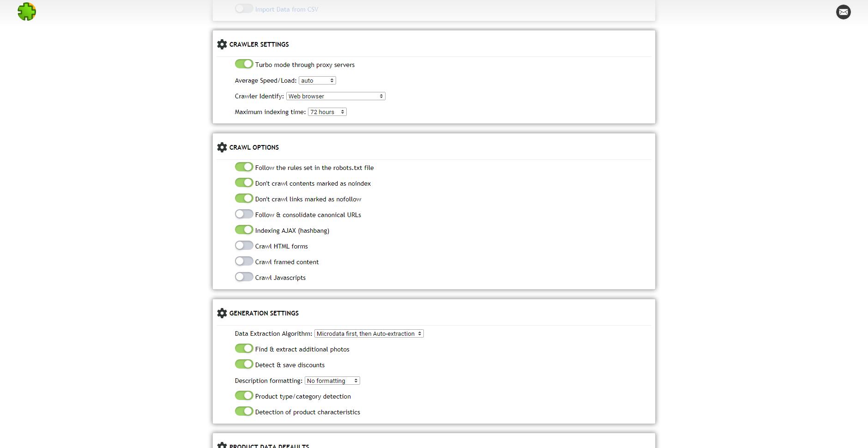Click the Crawl Options gear icon
Viewport: 868px width, 448px height.
(222, 147)
